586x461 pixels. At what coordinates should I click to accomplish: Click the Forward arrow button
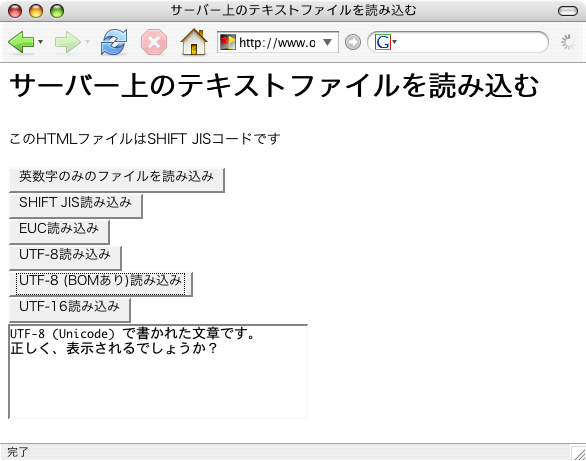pyautogui.click(x=68, y=42)
